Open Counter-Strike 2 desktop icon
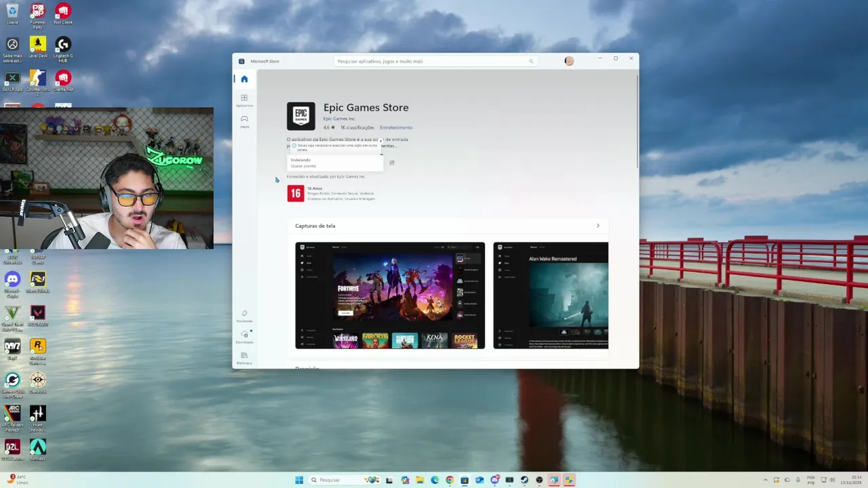868x488 pixels. (x=38, y=81)
